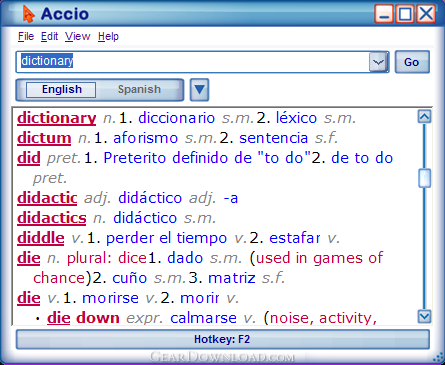Switch to Spanish language toggle
445x365 pixels.
tap(139, 89)
